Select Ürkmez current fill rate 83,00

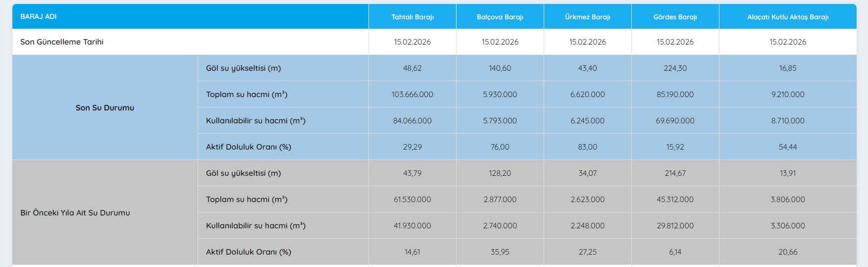click(x=587, y=147)
